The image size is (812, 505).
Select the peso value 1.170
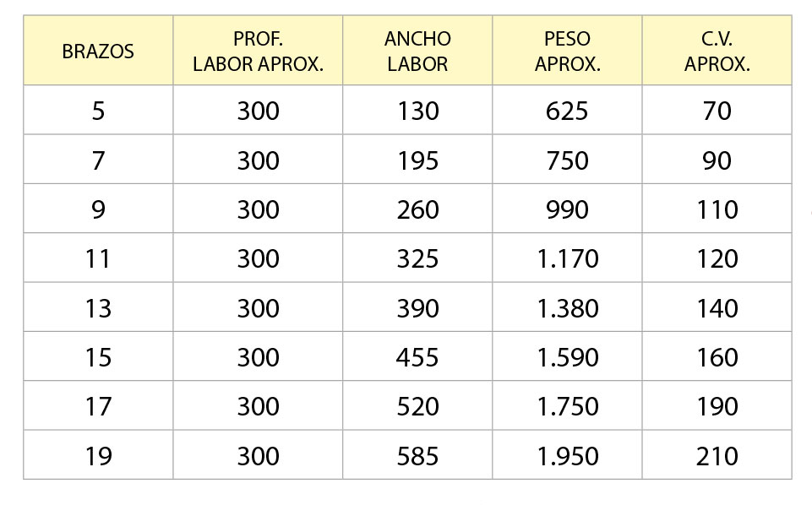(x=568, y=258)
